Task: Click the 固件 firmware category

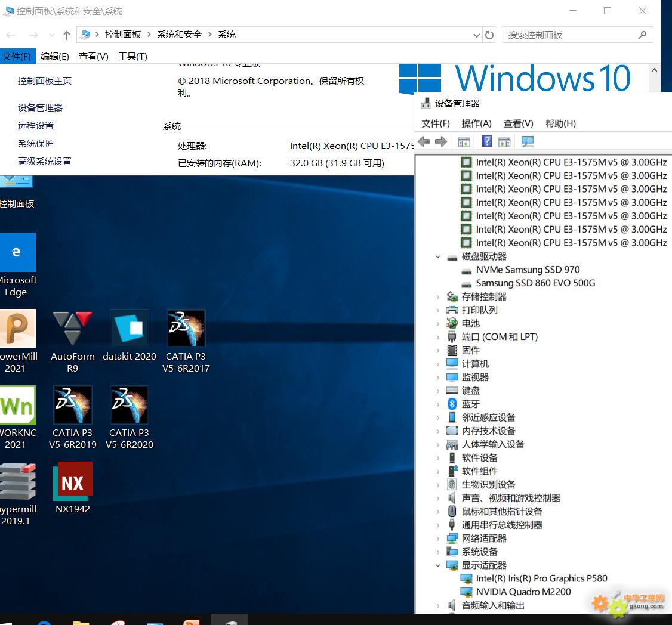Action: coord(470,351)
